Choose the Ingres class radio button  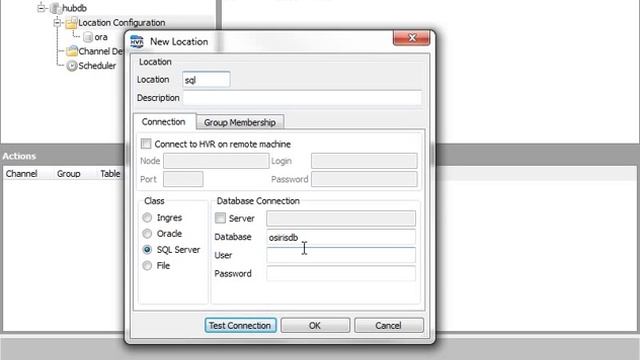coord(147,218)
